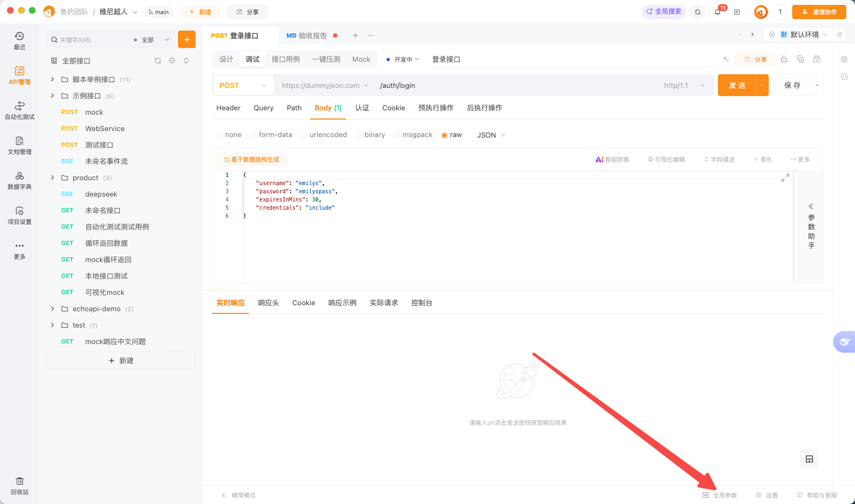Image resolution: width=855 pixels, height=504 pixels.
Task: Open the floating assistant bubble on right edge
Action: 844,342
